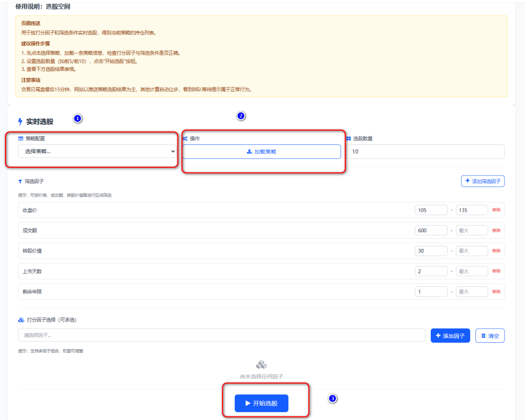Screen dimensions: 525x420
Task: Click the 上市天数 filter label
Action: tap(32, 271)
